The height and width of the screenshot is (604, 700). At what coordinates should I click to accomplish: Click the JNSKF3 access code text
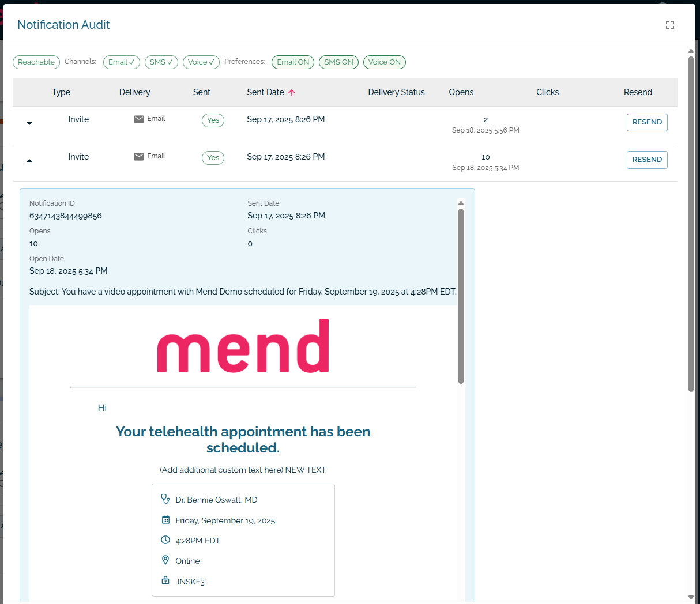click(190, 582)
